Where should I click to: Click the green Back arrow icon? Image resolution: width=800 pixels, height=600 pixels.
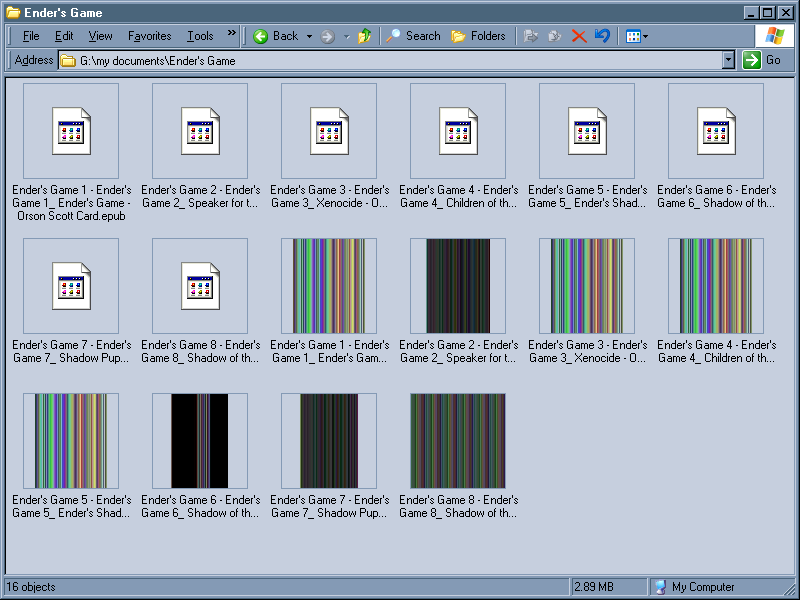tap(260, 36)
